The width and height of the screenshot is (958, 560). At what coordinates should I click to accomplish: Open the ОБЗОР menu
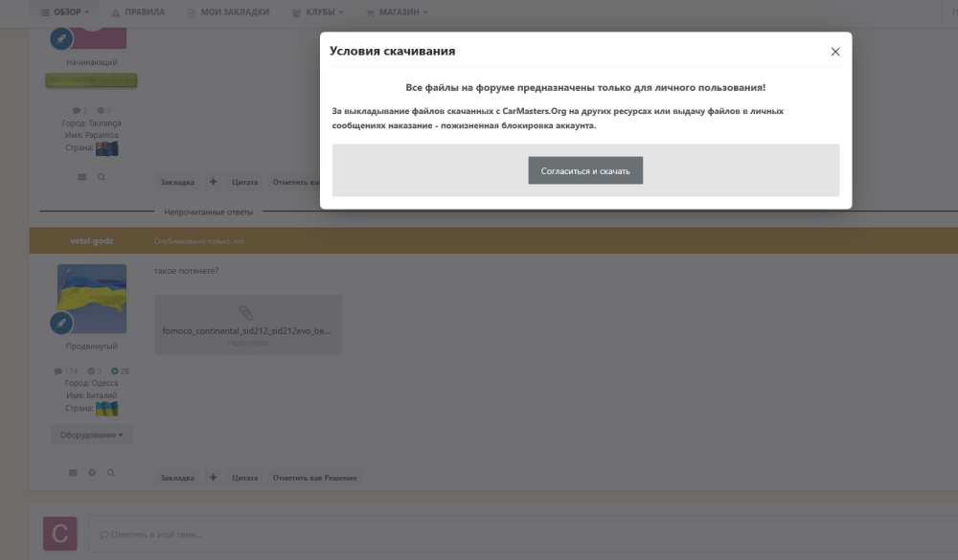click(x=65, y=12)
